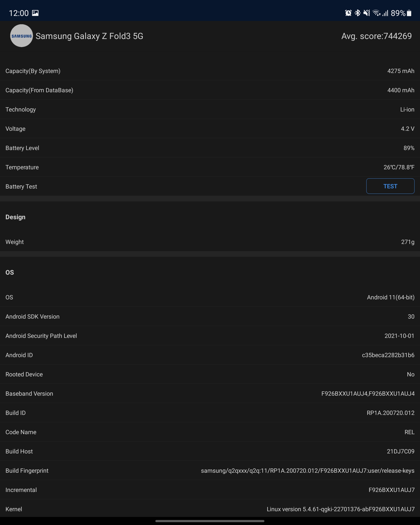Tap the battery icon in status bar
The image size is (420, 525).
pyautogui.click(x=409, y=13)
